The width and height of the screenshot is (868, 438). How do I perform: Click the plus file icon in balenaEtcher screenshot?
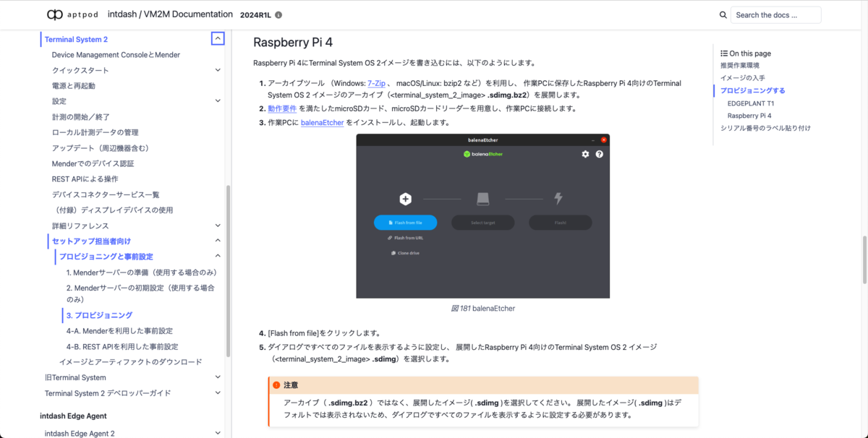tap(406, 199)
